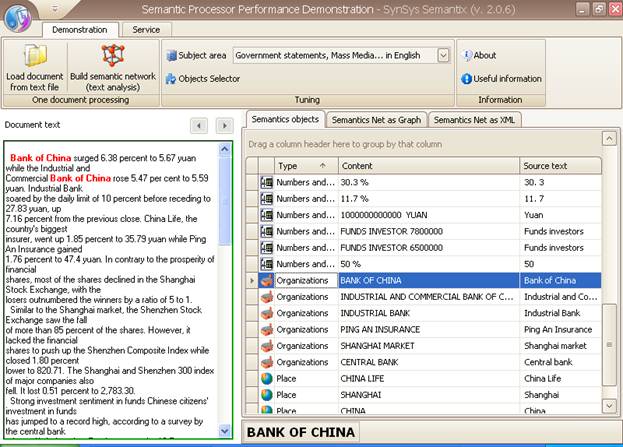Select the Ping An Insurance source text cell
This screenshot has height=447, width=623.
[x=561, y=329]
